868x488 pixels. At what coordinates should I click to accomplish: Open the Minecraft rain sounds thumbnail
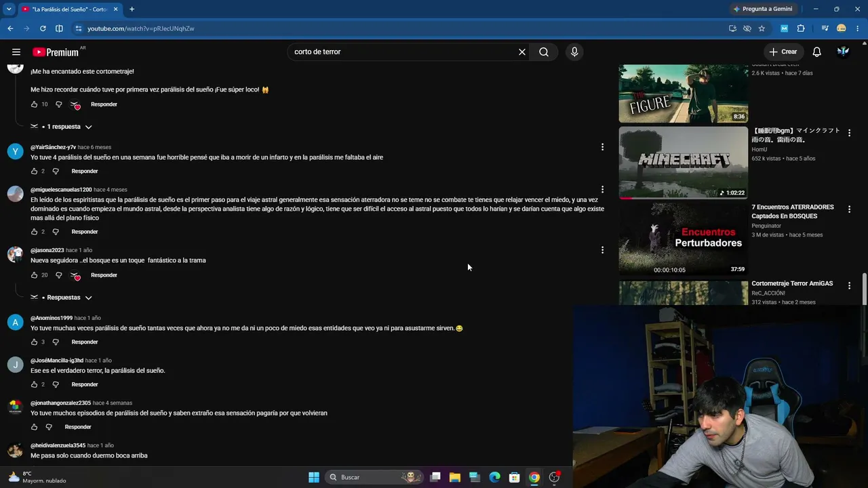tap(683, 163)
